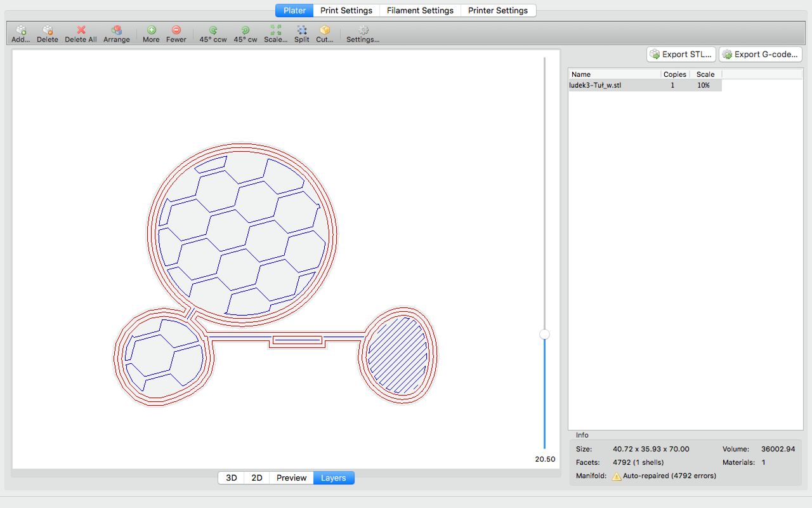Switch to the Print Settings tab
The image size is (812, 508).
click(x=346, y=11)
